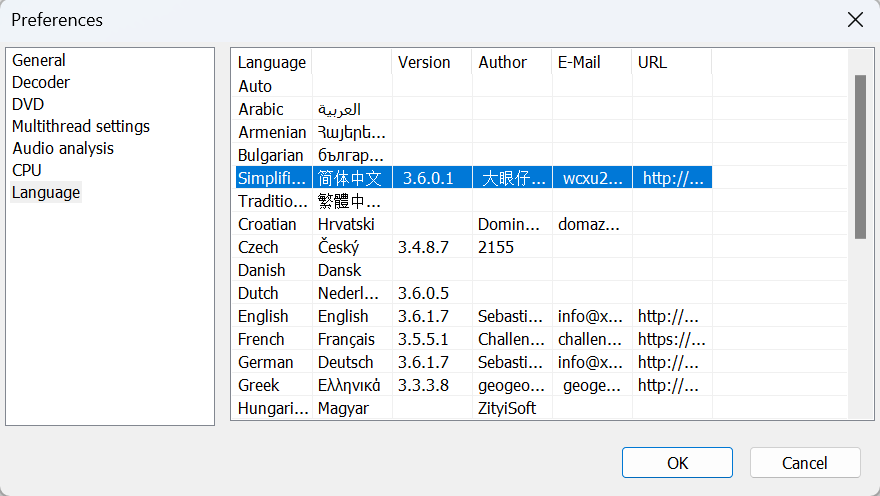Click version 3.3.3.8 in Greek row
Image resolution: width=880 pixels, height=496 pixels.
point(423,385)
